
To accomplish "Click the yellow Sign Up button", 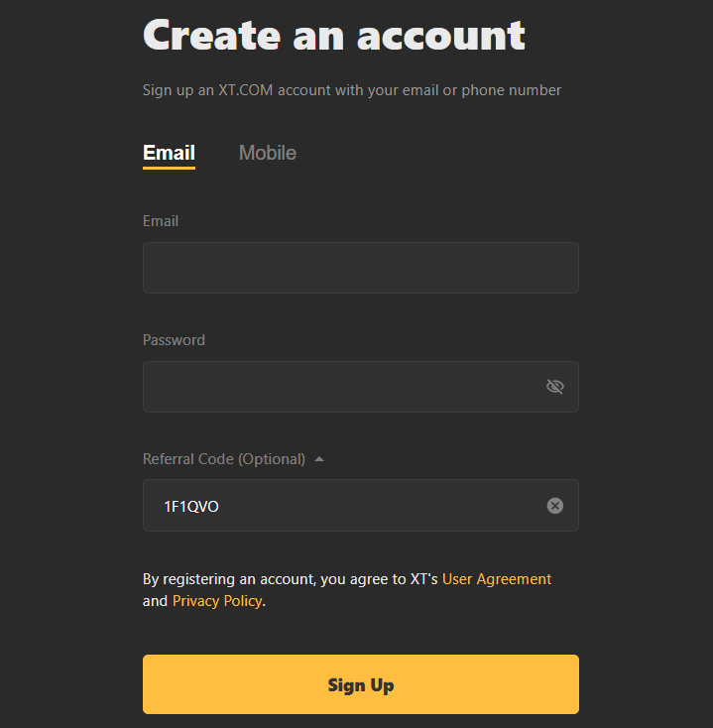I will coord(361,684).
